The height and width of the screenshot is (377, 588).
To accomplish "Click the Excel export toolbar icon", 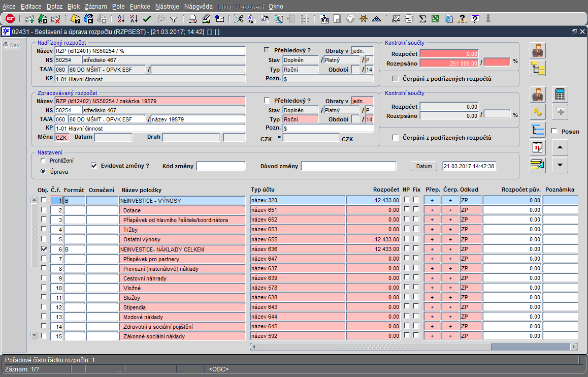I will (x=435, y=19).
